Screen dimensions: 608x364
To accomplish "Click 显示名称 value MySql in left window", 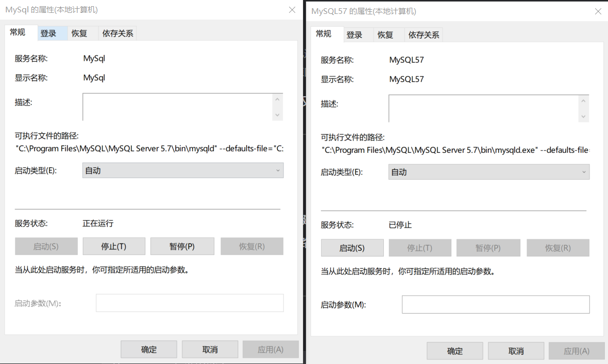I will pos(94,78).
